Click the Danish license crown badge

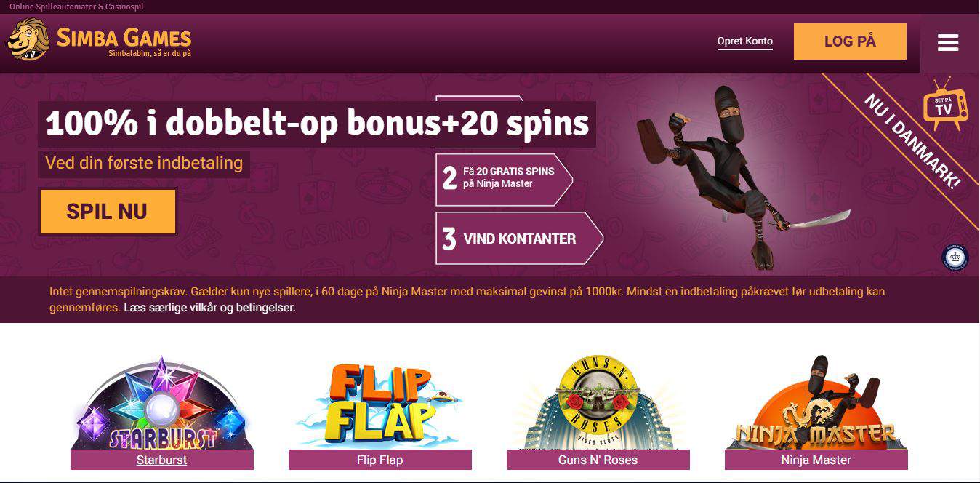(955, 258)
